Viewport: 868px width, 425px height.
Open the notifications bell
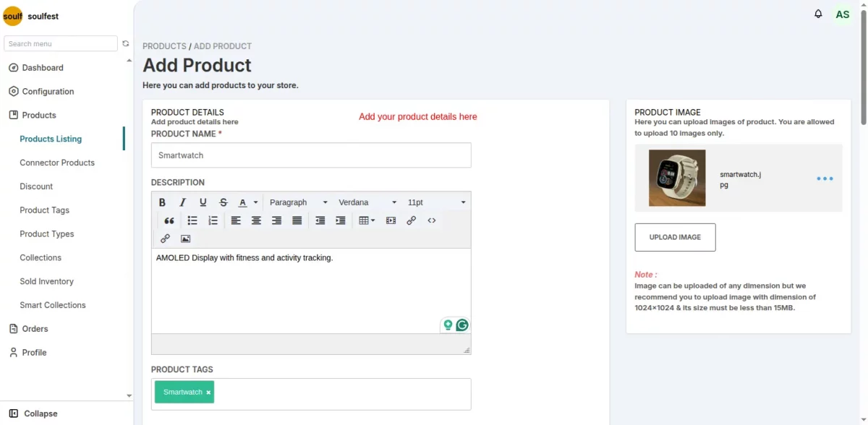click(x=818, y=14)
